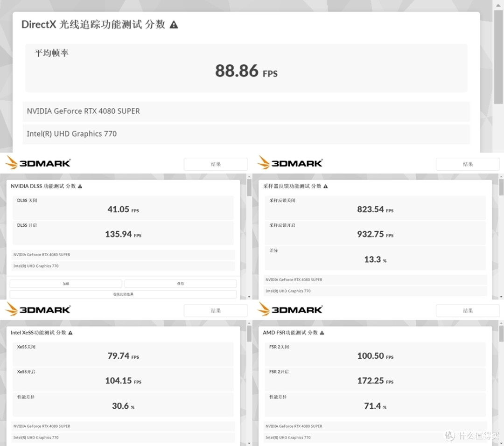Screen dimensions: 504x446
Task: Click the 823.54 FPS 采样反馈关闭 value
Action: [x=375, y=209]
